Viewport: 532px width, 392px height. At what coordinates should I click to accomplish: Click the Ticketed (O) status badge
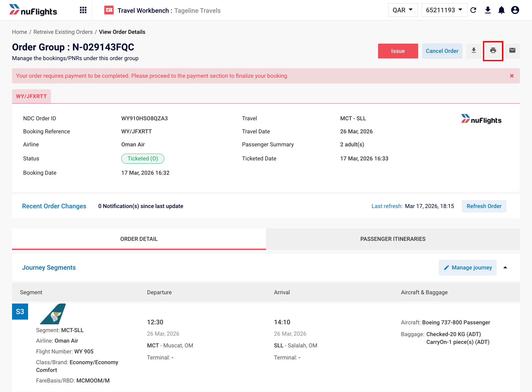(x=143, y=158)
